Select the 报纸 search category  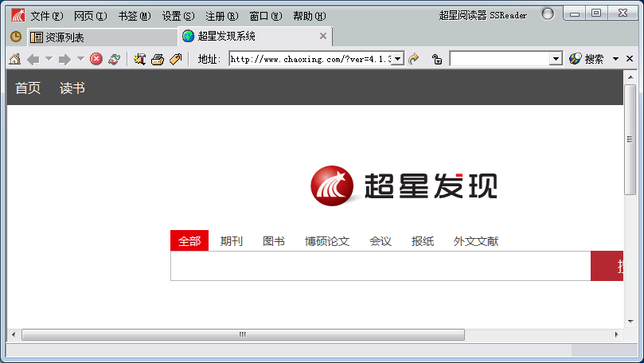(423, 241)
